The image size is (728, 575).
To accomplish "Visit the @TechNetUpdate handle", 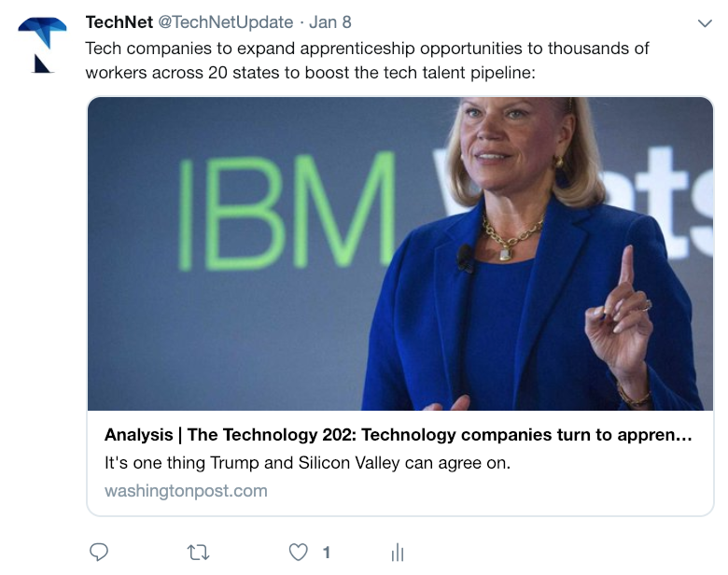I will point(226,22).
